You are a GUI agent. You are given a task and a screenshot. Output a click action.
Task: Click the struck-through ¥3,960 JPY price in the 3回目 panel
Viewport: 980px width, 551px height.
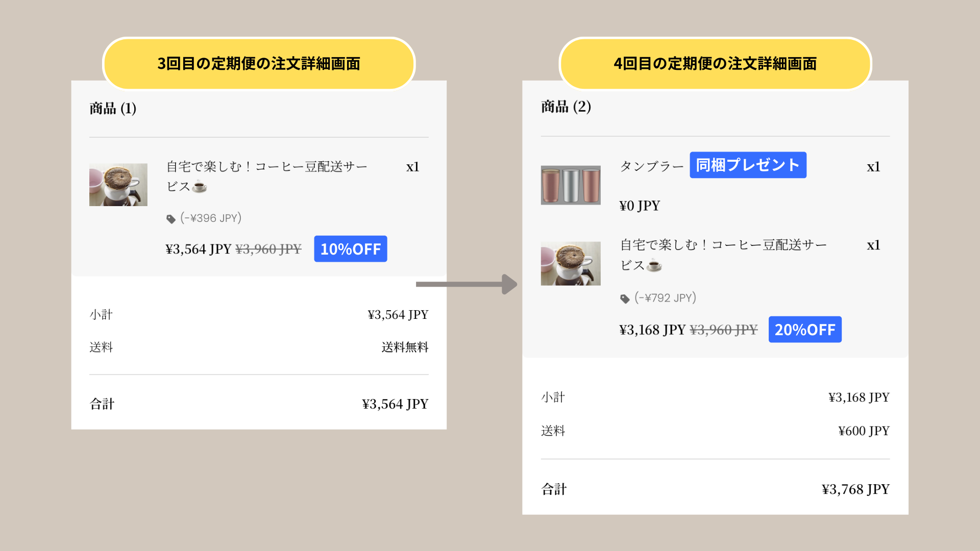(x=268, y=249)
